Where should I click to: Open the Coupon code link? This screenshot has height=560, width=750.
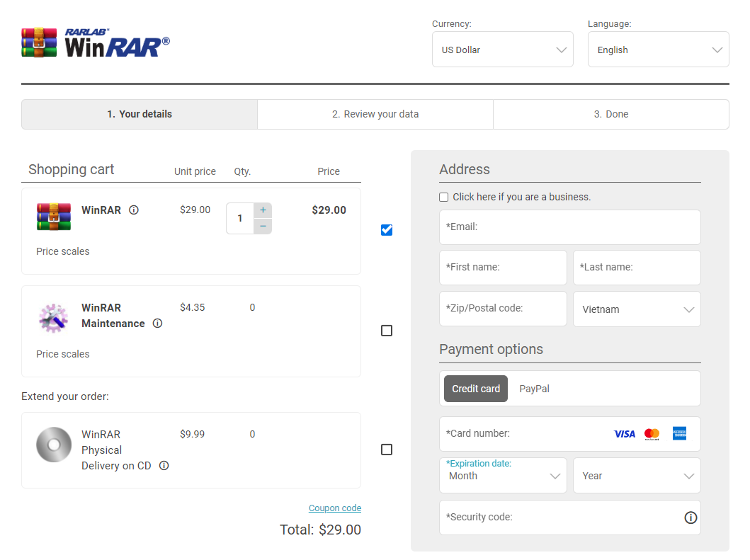[x=334, y=508]
